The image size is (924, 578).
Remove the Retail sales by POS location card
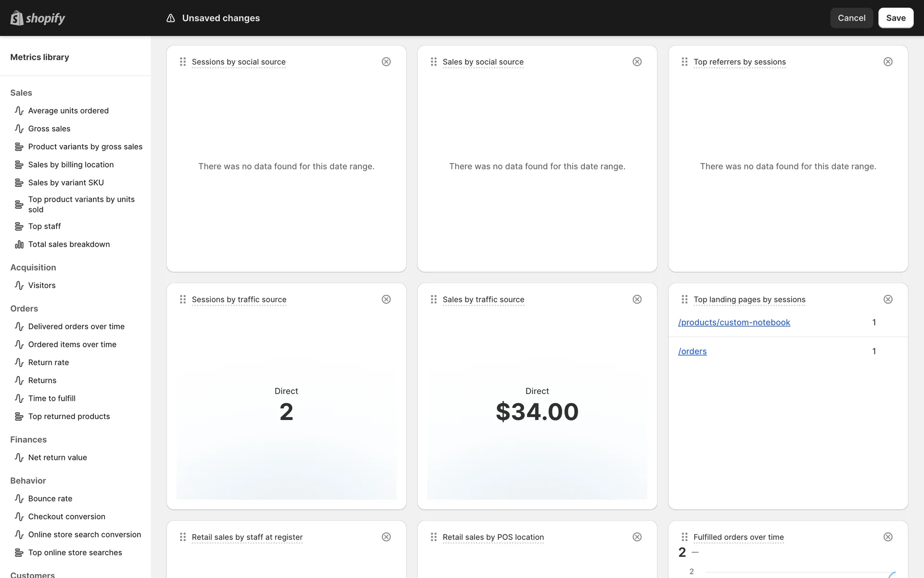point(637,537)
